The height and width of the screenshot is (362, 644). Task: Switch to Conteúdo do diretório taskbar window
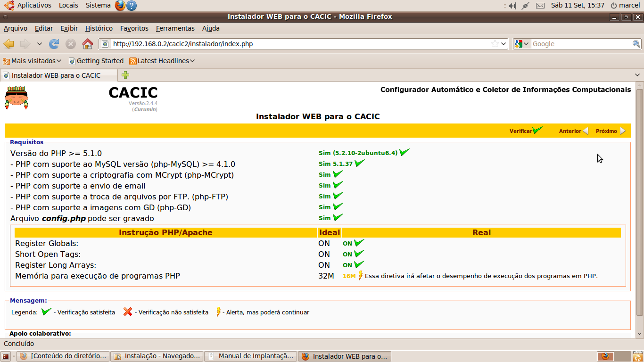click(64, 356)
